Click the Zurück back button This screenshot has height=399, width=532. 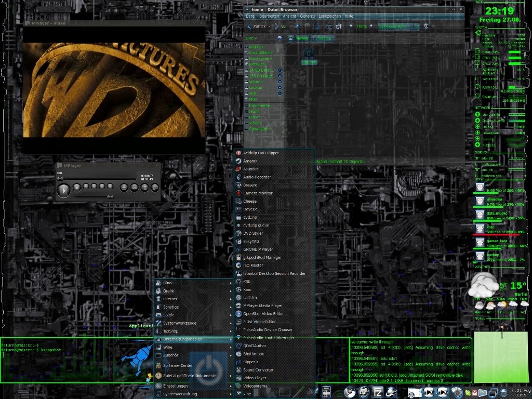(x=257, y=26)
